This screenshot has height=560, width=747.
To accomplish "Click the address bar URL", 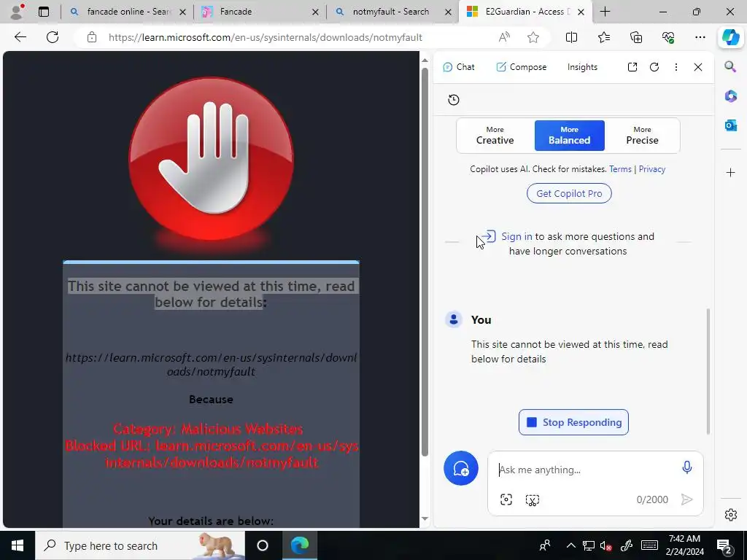I will click(x=266, y=37).
